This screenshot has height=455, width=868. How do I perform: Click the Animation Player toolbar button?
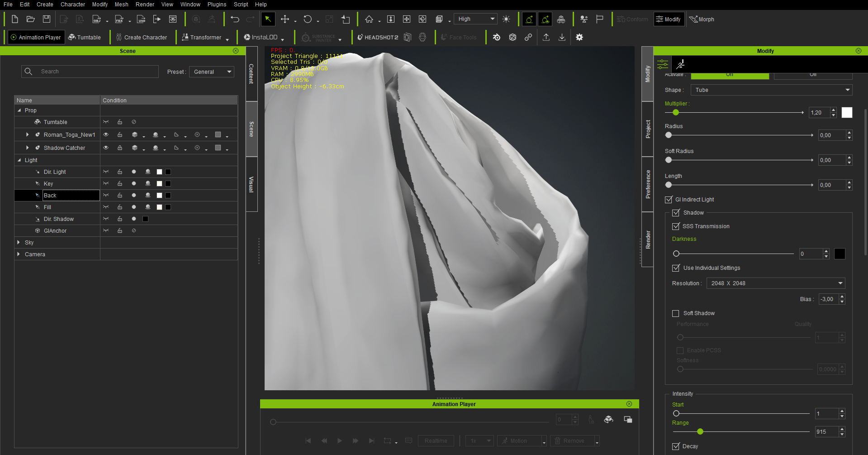pyautogui.click(x=36, y=37)
